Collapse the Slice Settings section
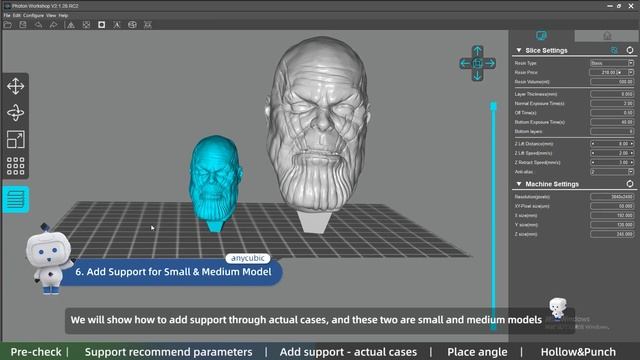This screenshot has height=360, width=640. pos(519,50)
